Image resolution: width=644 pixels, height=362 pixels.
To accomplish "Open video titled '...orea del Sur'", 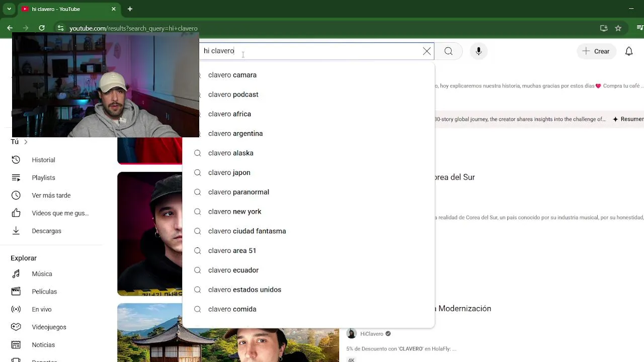I will (455, 177).
